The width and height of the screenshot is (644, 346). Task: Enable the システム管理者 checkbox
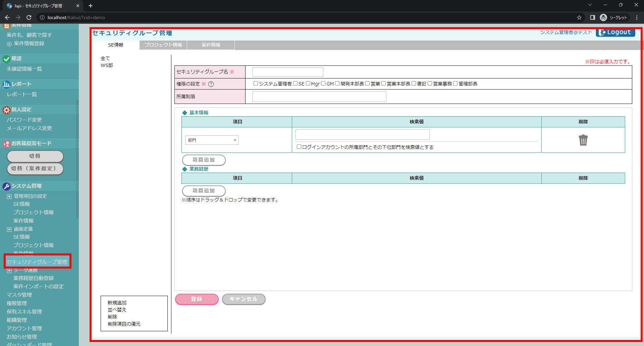point(256,83)
